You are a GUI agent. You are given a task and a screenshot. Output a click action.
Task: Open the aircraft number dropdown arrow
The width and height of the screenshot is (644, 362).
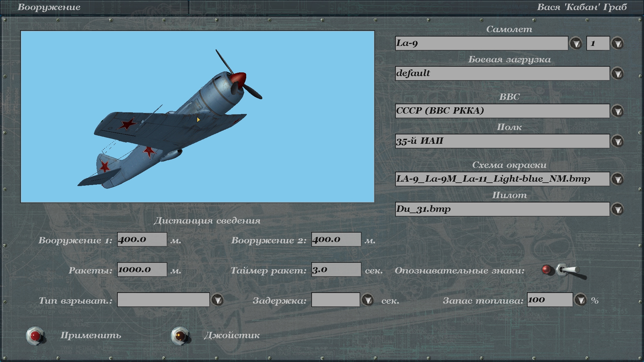(x=618, y=44)
